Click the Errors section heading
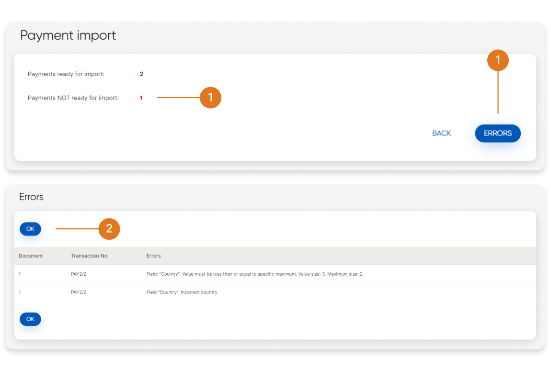551x392 pixels. (31, 197)
